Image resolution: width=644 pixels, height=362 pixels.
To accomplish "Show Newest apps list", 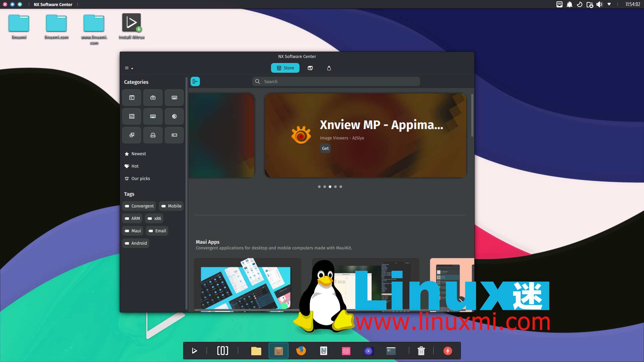I will (153, 154).
